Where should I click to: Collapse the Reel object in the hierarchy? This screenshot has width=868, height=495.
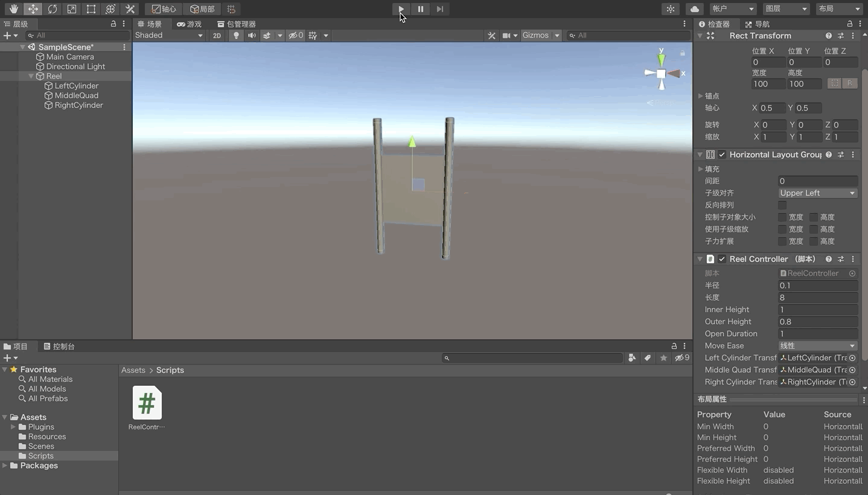click(31, 76)
